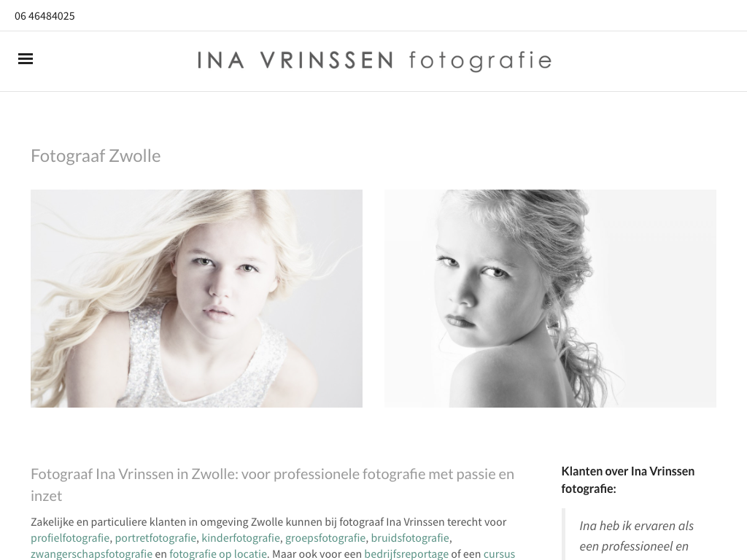Click the Klanten over Ina Vrinssen heading

628,480
